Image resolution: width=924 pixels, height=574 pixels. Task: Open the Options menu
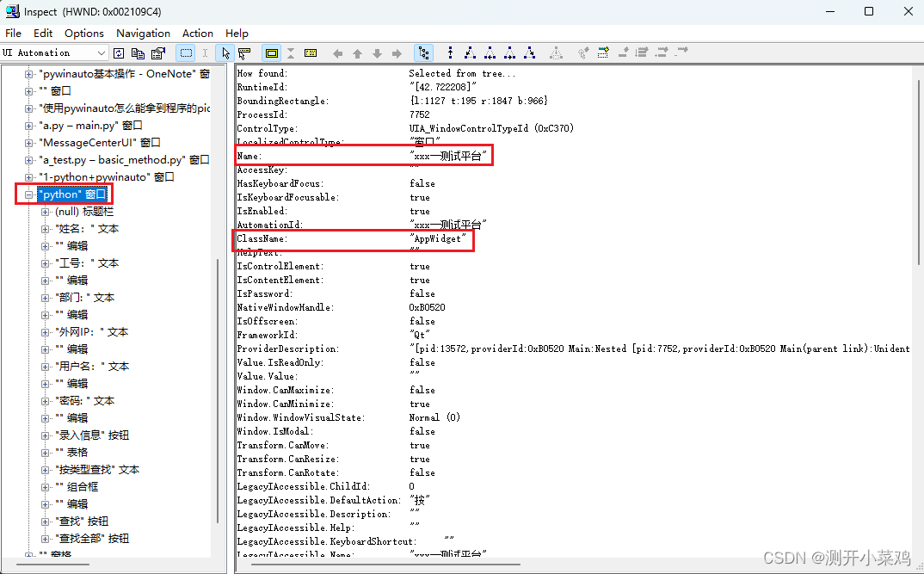coord(84,34)
